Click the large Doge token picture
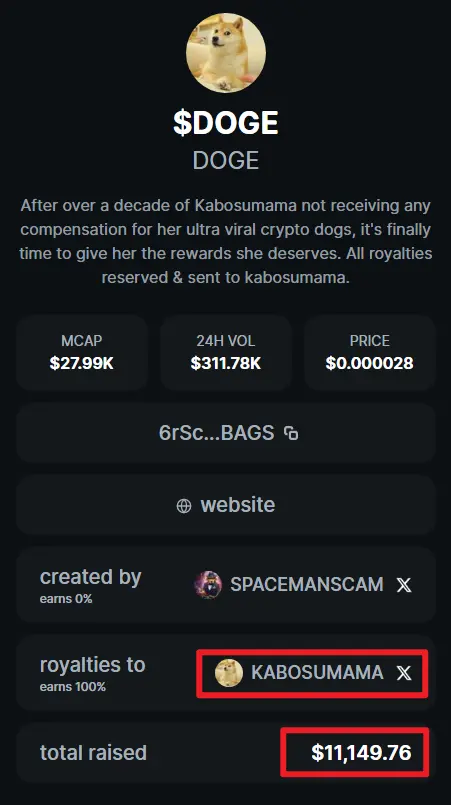 [226, 53]
